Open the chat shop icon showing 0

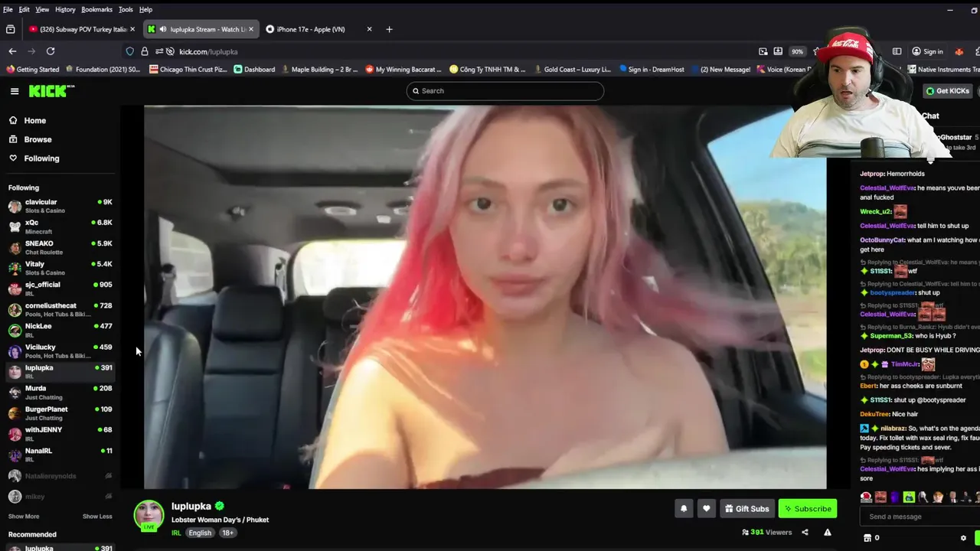(871, 538)
